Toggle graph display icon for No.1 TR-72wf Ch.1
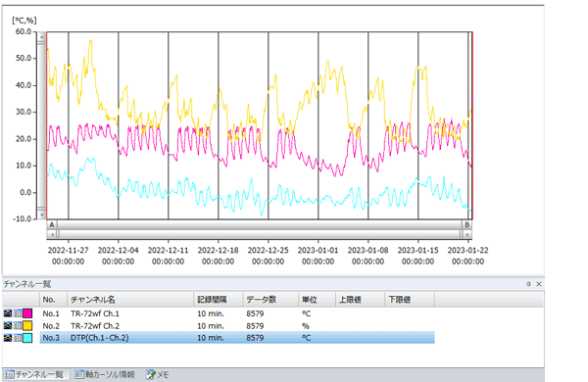588x382 pixels. tap(8, 313)
